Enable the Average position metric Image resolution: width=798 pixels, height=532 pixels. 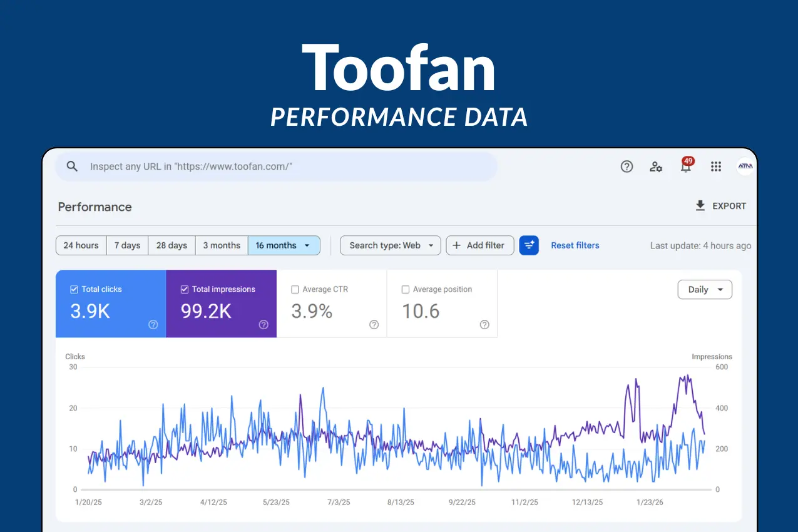[x=405, y=289]
